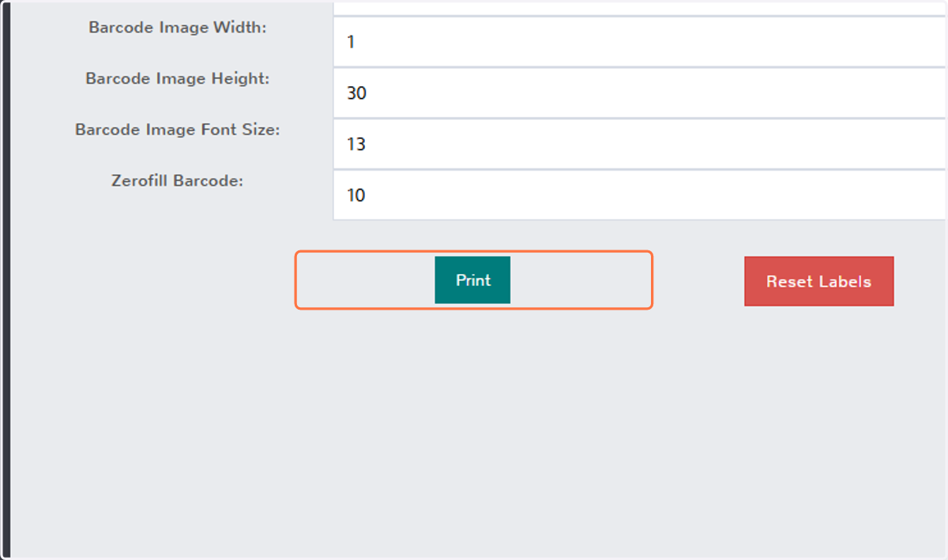Click the dark sidebar strip at left edge
This screenshot has height=560, width=948.
click(x=6, y=280)
